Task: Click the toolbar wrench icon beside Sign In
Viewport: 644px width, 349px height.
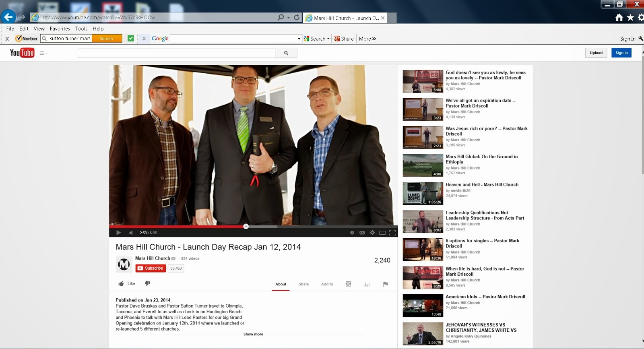Action: 641,39
